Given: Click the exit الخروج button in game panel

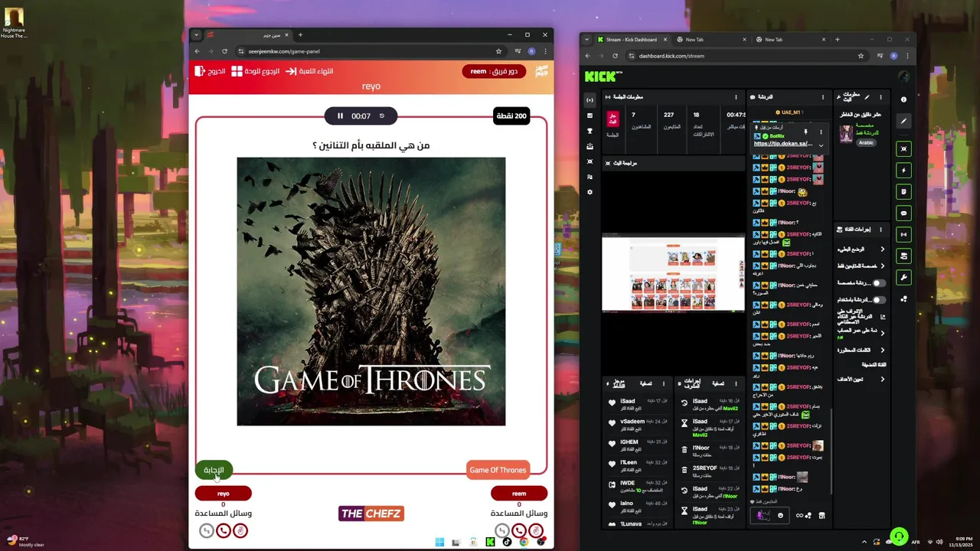Looking at the screenshot, I should (x=211, y=71).
